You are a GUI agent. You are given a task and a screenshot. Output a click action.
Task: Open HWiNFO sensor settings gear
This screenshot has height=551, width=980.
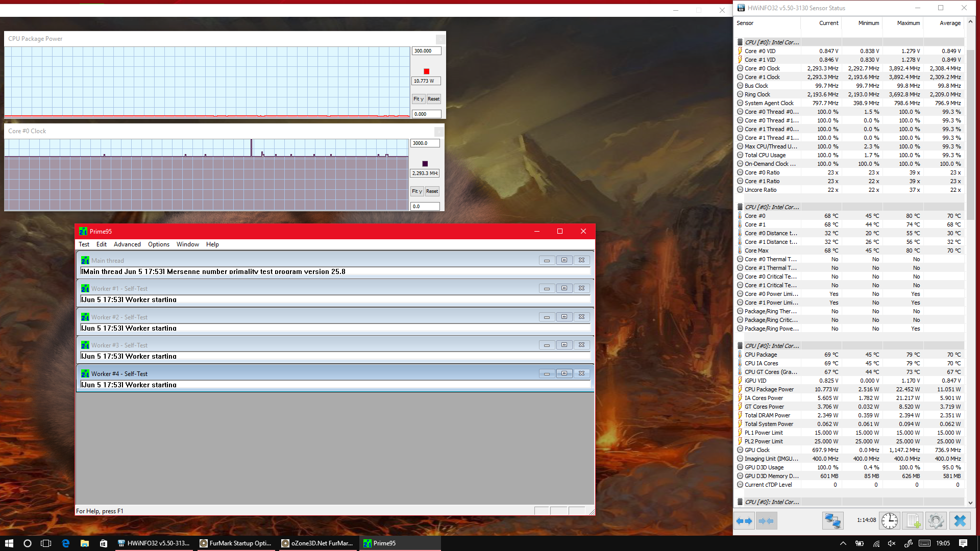tap(936, 521)
